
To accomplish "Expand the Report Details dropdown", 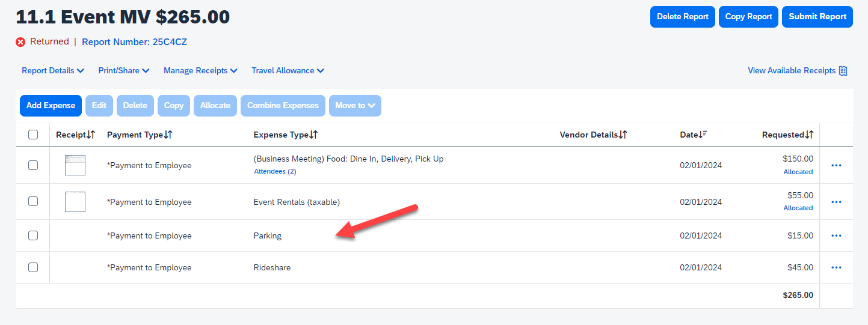I will point(53,71).
